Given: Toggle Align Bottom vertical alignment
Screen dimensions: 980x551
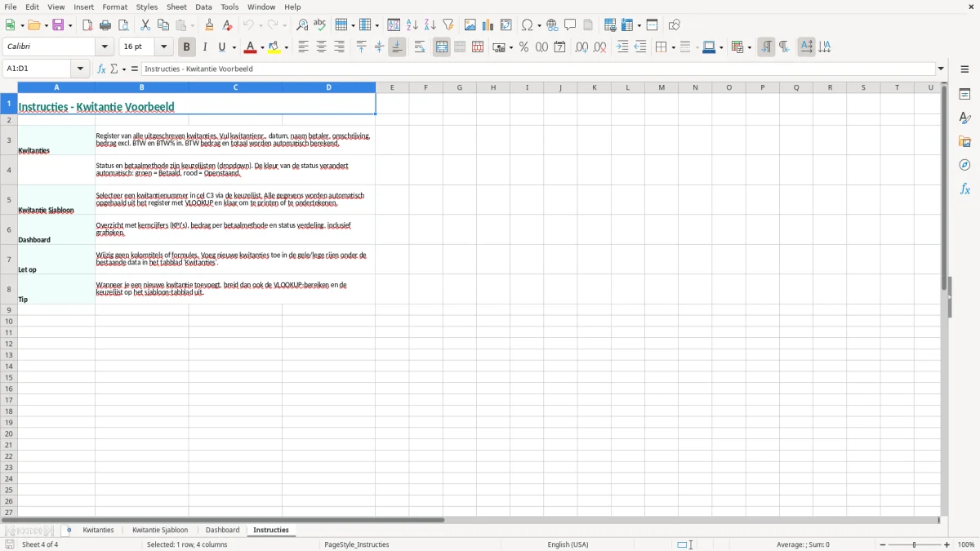Looking at the screenshot, I should tap(397, 47).
